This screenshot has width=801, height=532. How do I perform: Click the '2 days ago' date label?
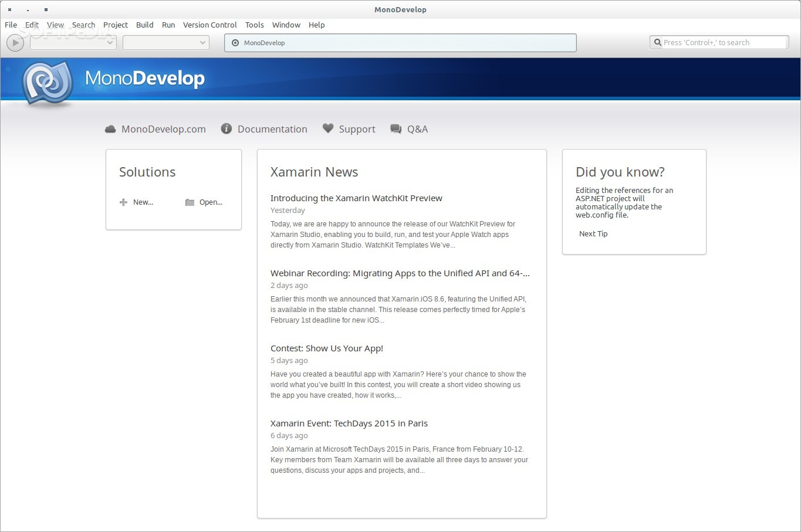[289, 286]
